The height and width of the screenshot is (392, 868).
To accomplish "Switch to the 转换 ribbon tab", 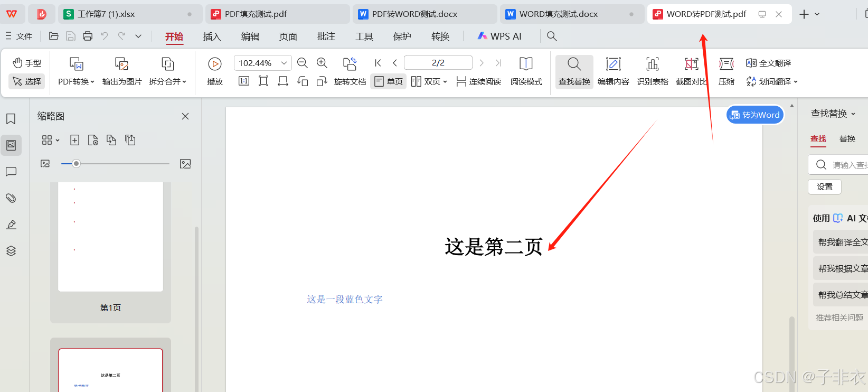I will click(x=440, y=36).
